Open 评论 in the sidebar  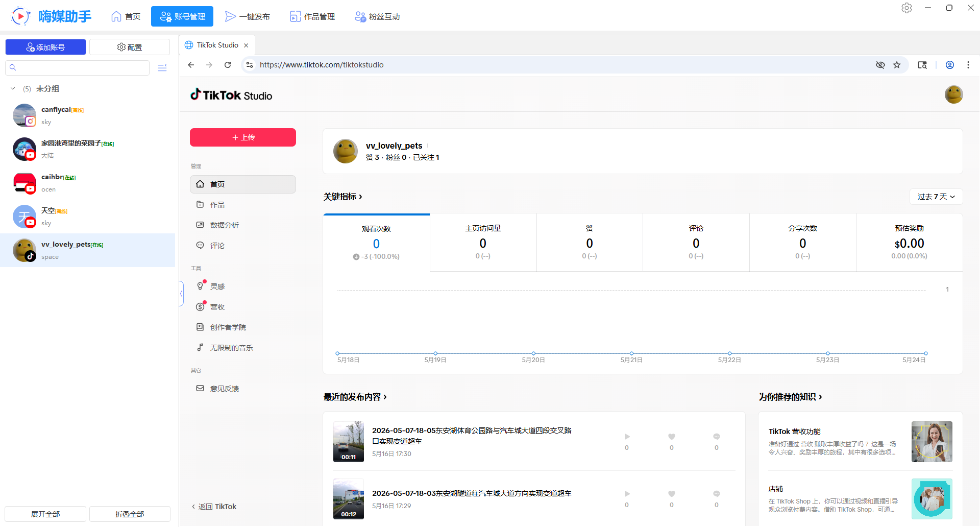click(x=243, y=246)
